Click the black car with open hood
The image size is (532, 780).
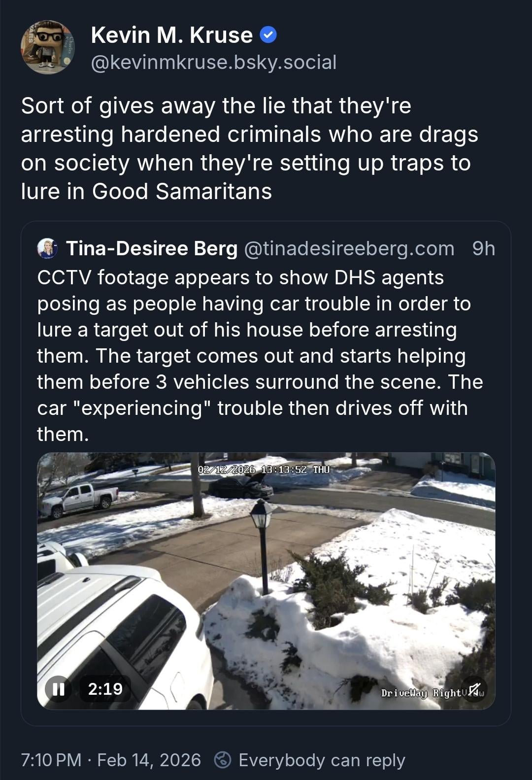coord(241,487)
